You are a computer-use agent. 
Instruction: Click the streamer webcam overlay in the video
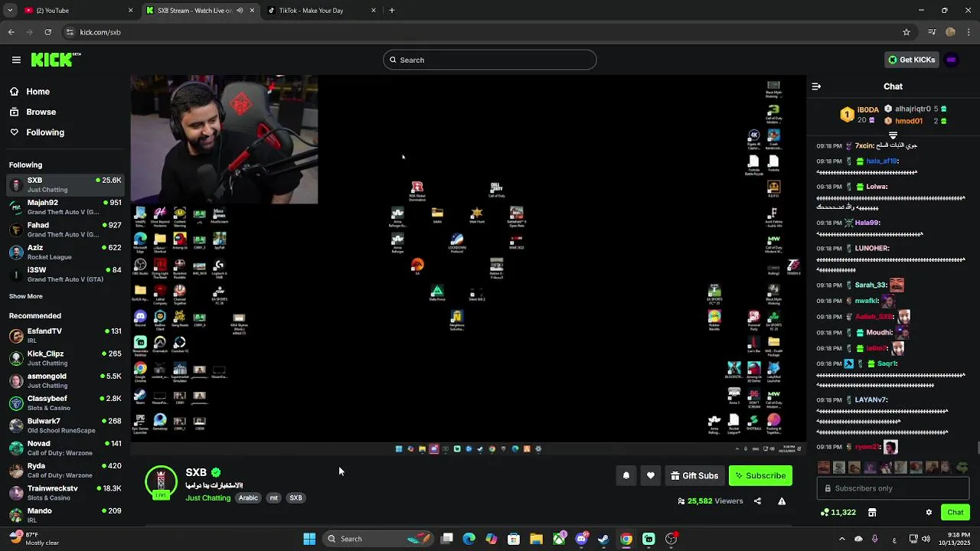224,140
